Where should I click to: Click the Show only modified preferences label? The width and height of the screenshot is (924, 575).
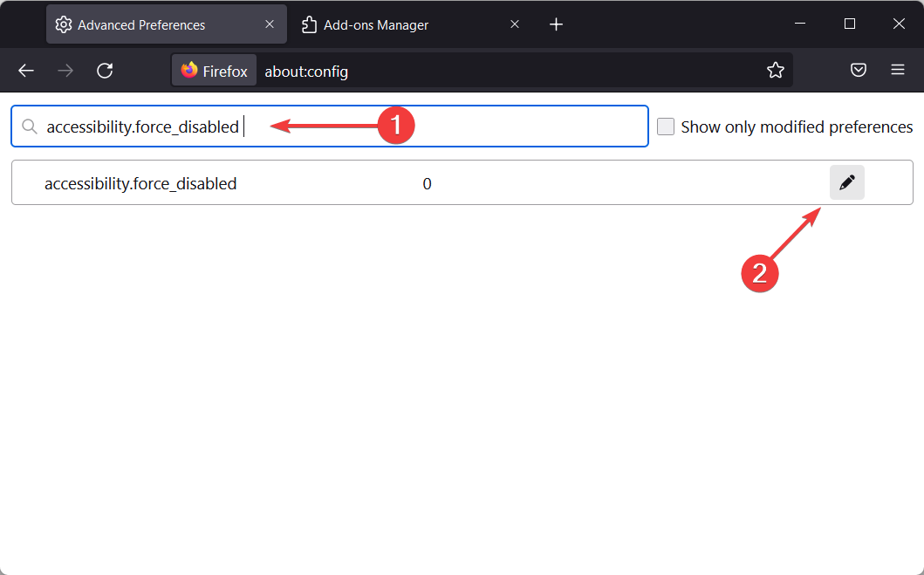tap(797, 127)
